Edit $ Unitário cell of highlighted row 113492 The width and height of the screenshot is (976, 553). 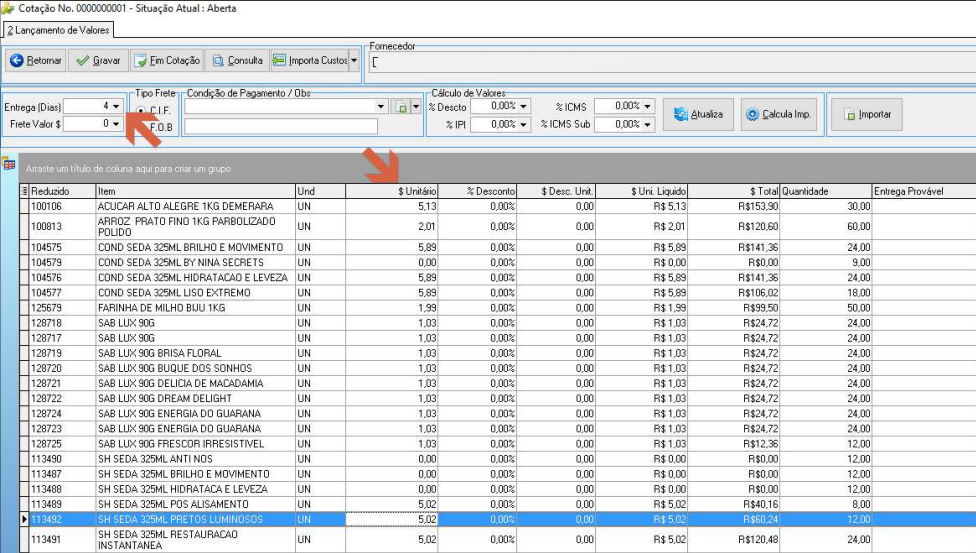(x=392, y=519)
